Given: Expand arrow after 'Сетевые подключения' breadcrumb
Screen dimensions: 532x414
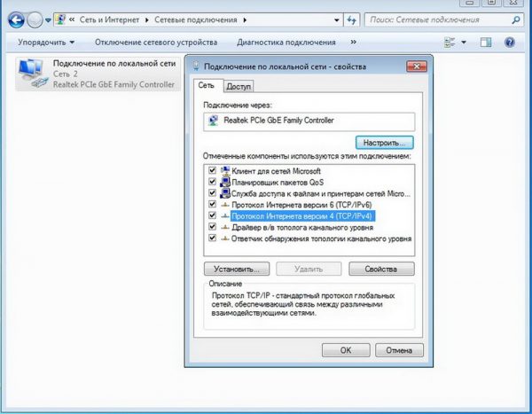Looking at the screenshot, I should 245,20.
